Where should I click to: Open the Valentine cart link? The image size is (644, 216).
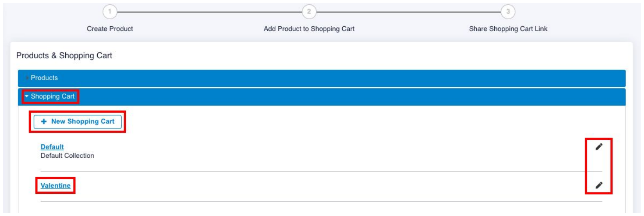[55, 185]
